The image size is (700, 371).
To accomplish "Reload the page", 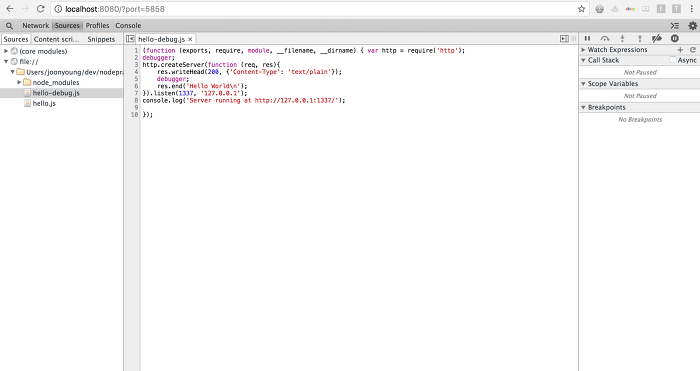I will coord(40,9).
